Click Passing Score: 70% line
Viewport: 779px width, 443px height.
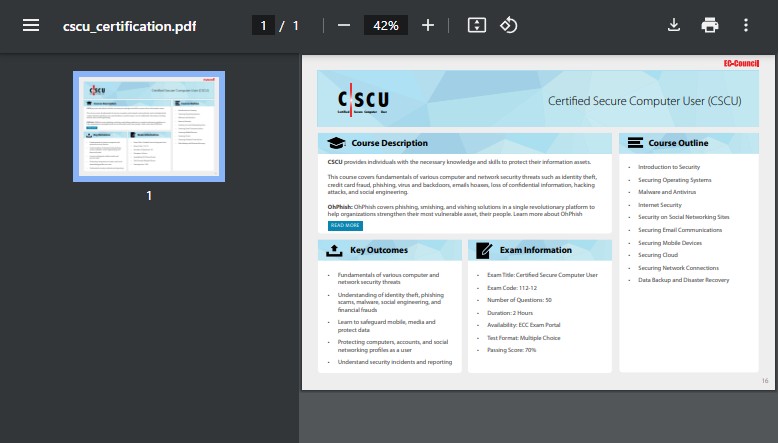tap(511, 350)
